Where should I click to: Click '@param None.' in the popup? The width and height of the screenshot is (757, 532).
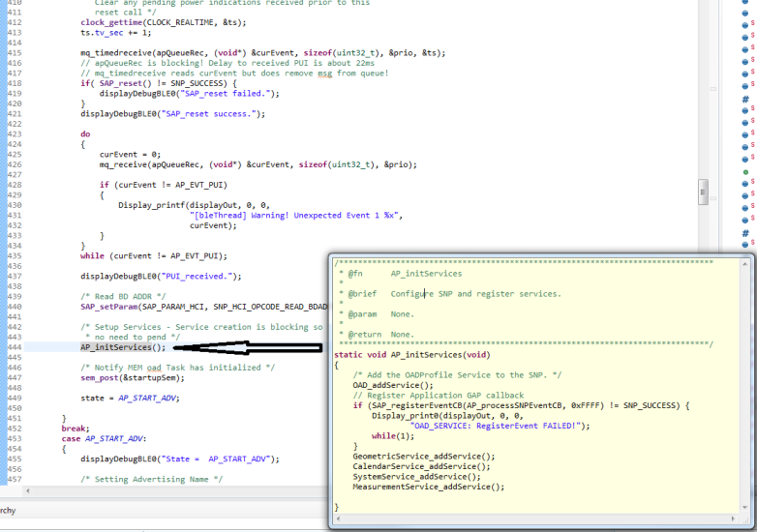380,314
